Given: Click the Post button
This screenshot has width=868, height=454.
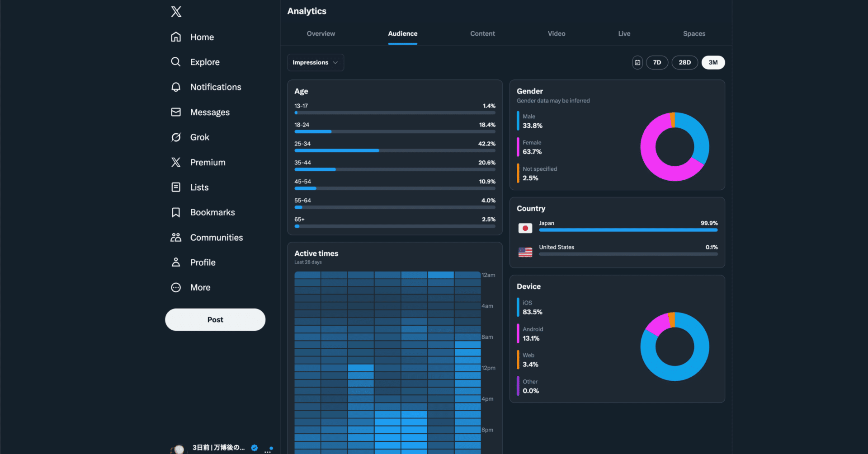Looking at the screenshot, I should coord(215,320).
